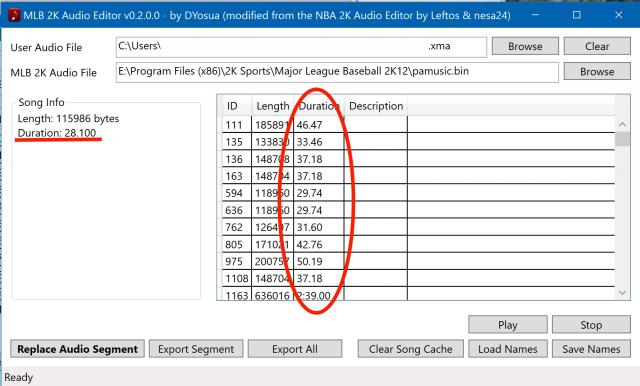Select song row with ID 136
Image resolution: width=640 pixels, height=386 pixels.
point(418,159)
